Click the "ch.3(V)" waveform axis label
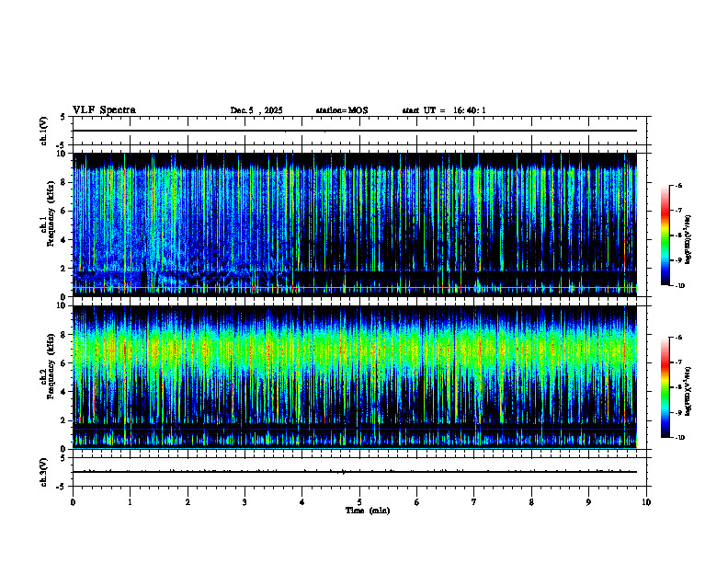The image size is (728, 563). [44, 472]
